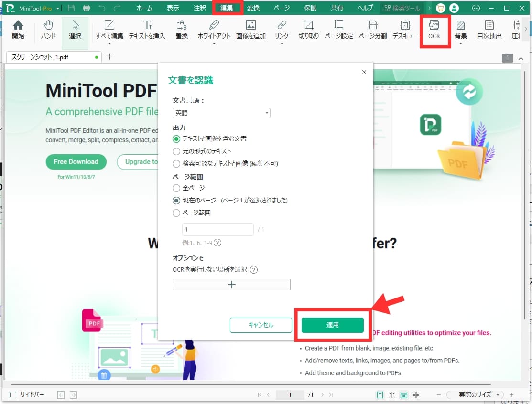Expand more toolbar tools chevron
532x404 pixels.
pyautogui.click(x=526, y=29)
